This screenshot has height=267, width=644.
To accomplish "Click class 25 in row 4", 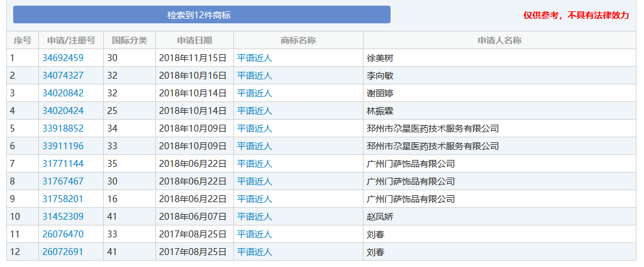I will click(113, 111).
